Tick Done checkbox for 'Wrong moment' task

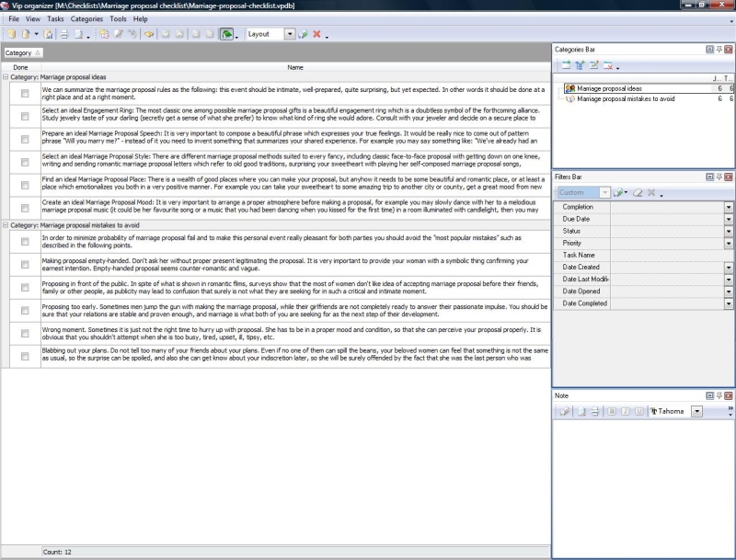pos(25,332)
